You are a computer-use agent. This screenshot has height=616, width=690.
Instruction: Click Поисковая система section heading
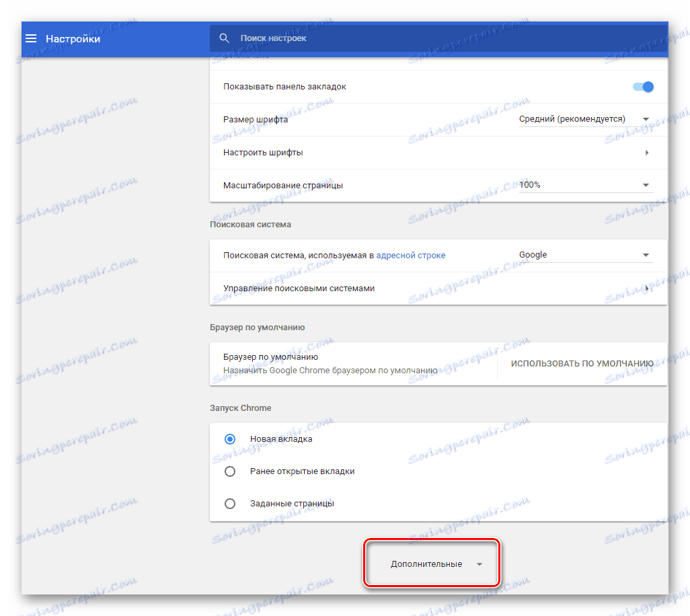tap(250, 225)
